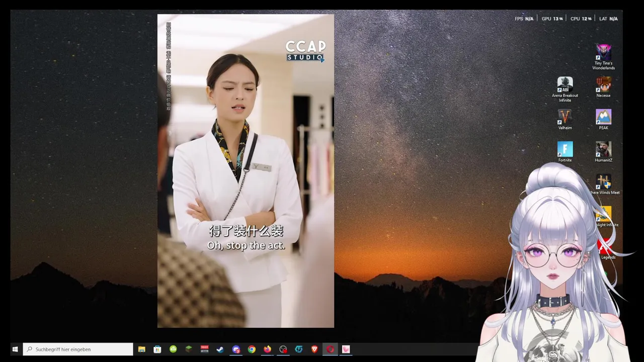644x362 pixels.
Task: Open Firefox from taskbar
Action: [267, 349]
